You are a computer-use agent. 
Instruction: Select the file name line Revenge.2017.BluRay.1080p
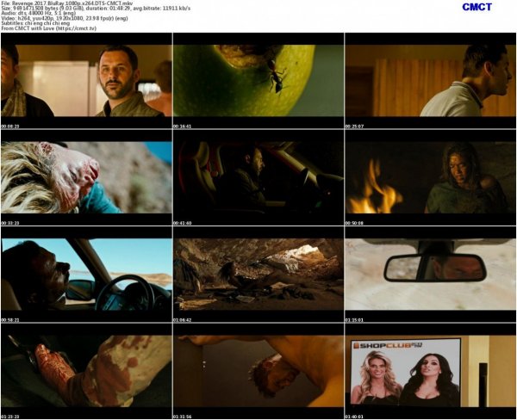coord(67,3)
